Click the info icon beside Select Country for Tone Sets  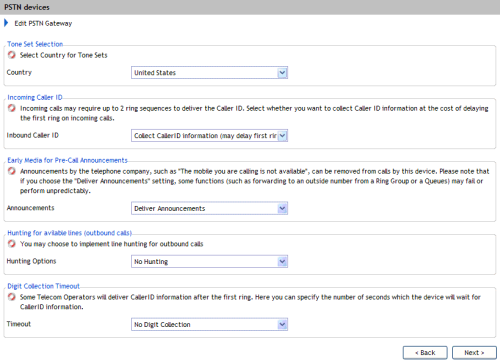point(12,55)
